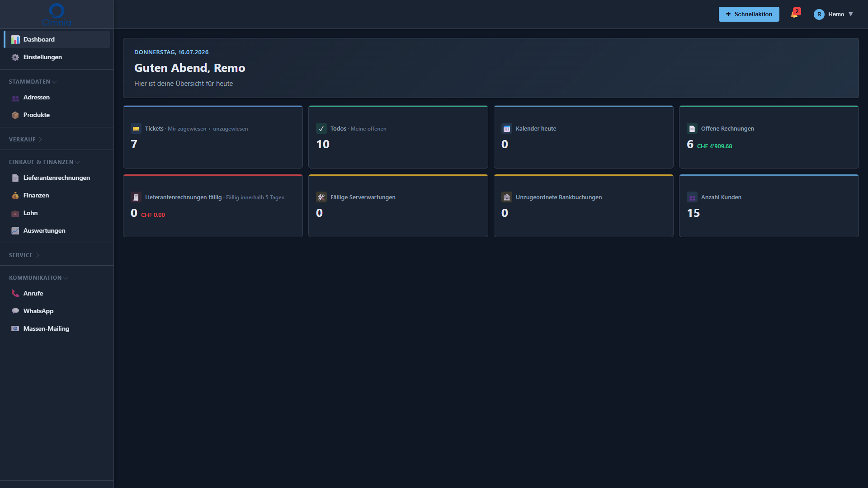Open the Auswertungen sidebar link

(57, 231)
